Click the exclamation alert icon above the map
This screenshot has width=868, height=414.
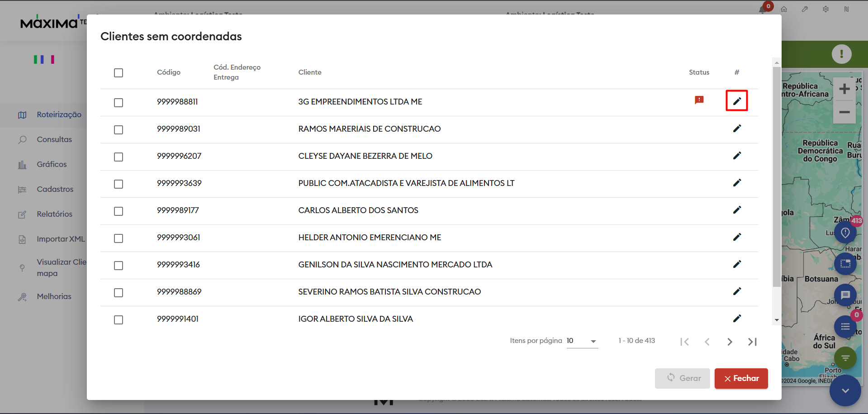coord(841,54)
